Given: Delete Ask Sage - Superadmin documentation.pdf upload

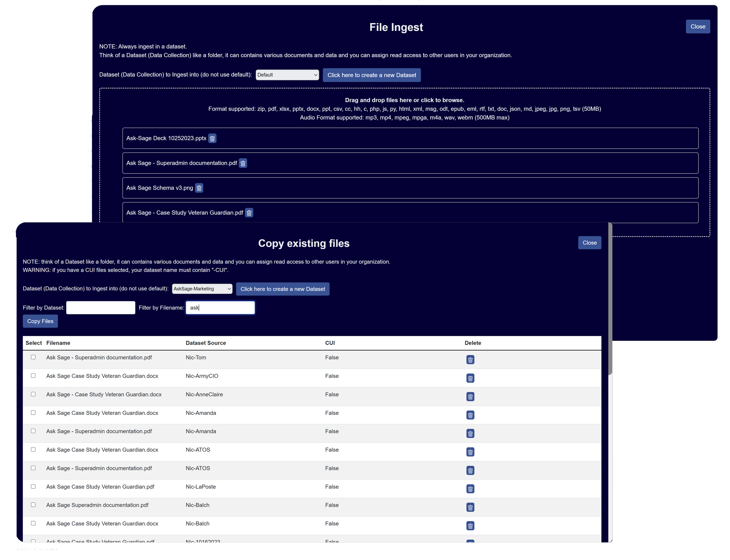Looking at the screenshot, I should [x=243, y=163].
